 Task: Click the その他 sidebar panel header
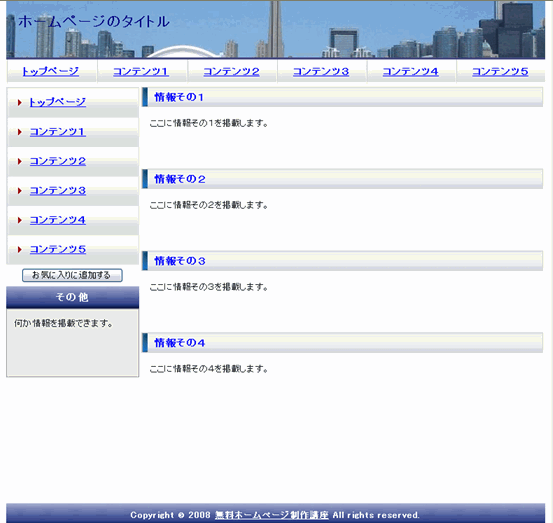73,297
